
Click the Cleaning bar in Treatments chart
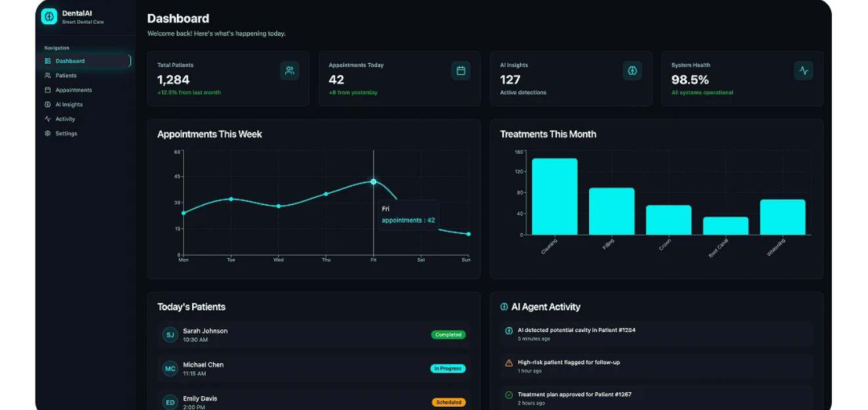[x=554, y=196]
